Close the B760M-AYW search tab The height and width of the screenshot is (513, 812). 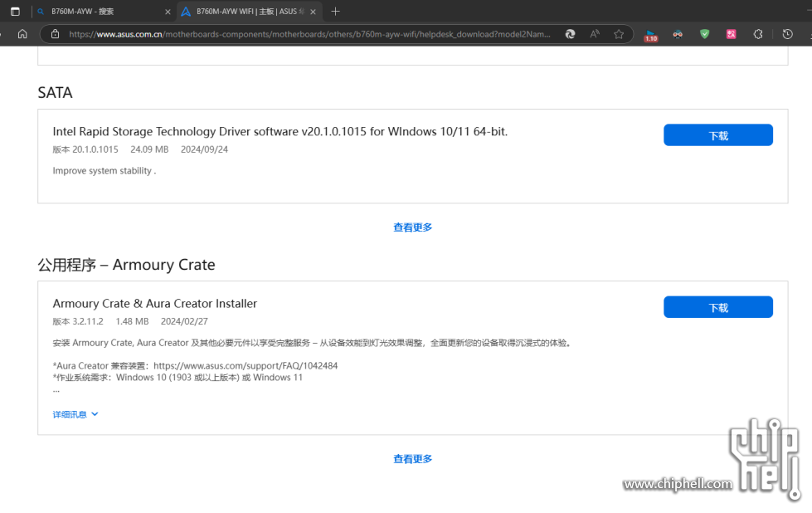click(x=168, y=12)
